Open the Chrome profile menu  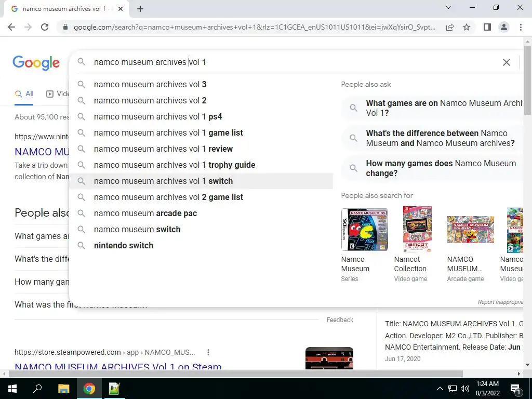(x=504, y=27)
